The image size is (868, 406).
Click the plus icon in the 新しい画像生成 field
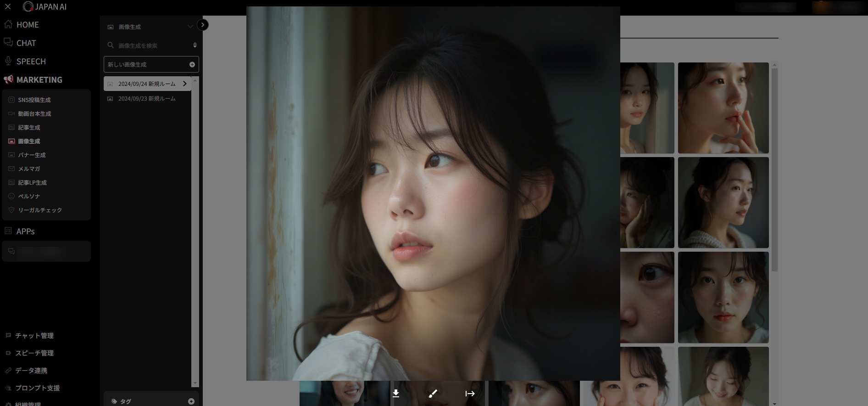pos(192,65)
